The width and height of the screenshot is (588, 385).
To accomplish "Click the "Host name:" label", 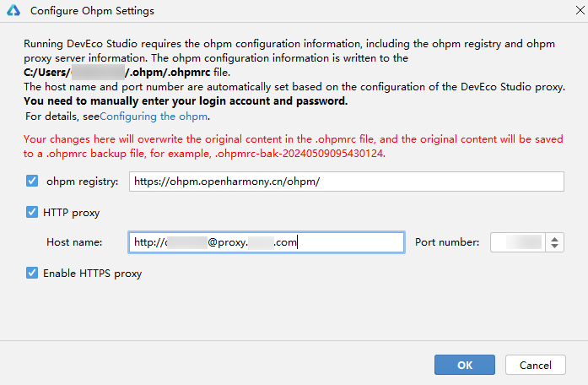I will pyautogui.click(x=74, y=242).
